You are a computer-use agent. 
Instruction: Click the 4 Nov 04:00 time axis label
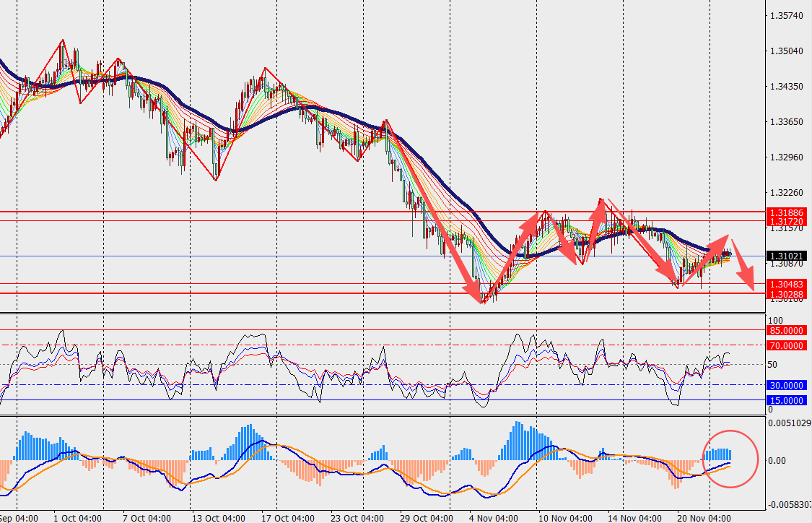493,518
